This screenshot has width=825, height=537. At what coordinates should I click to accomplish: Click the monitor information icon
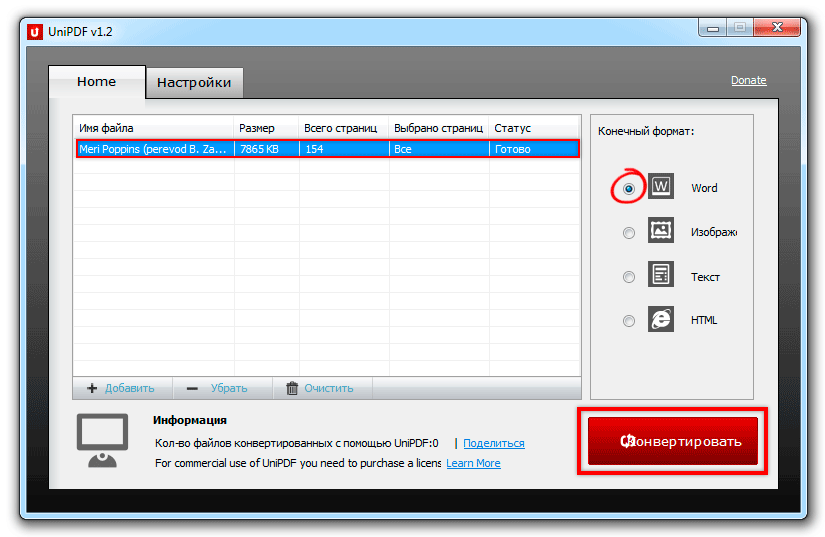pos(103,440)
